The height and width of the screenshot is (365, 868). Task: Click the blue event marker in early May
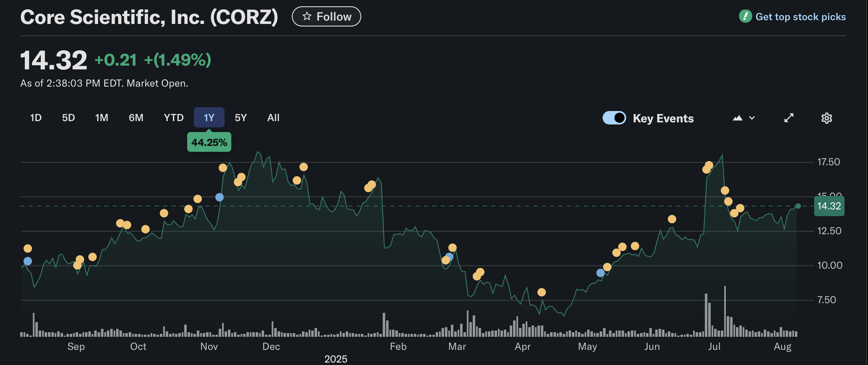601,273
